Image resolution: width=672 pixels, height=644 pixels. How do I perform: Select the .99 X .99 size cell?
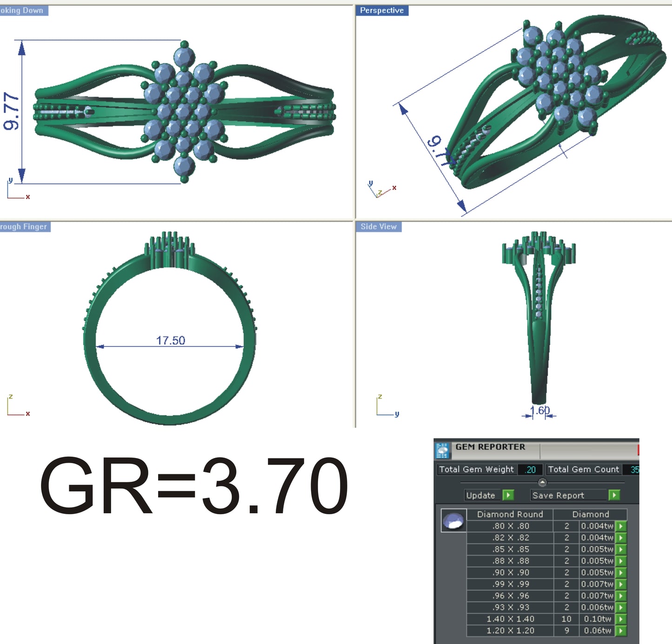click(x=510, y=584)
